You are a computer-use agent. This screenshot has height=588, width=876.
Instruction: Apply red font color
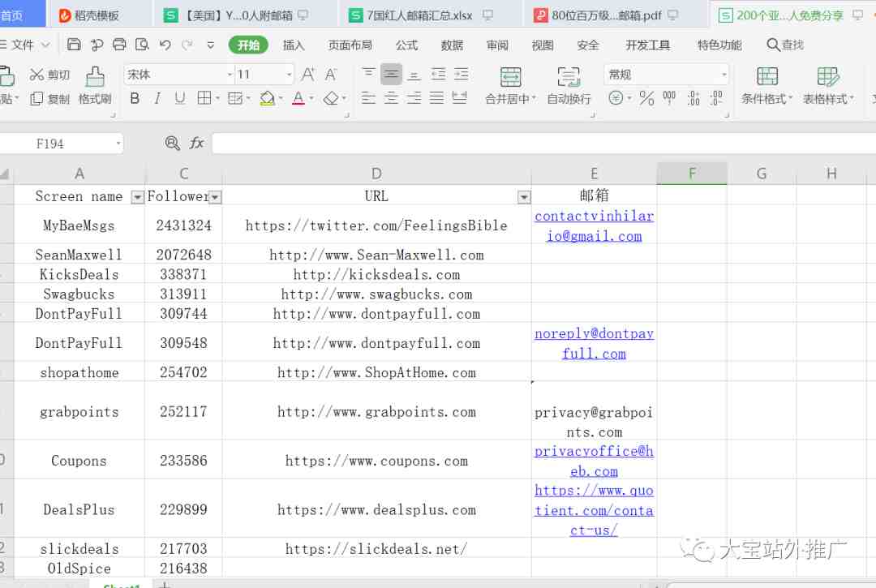coord(298,99)
